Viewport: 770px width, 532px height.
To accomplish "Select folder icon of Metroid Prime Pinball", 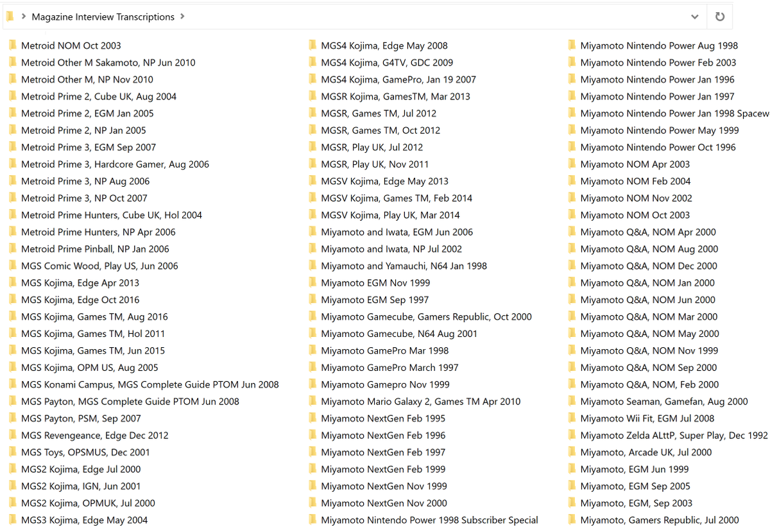I will (13, 249).
